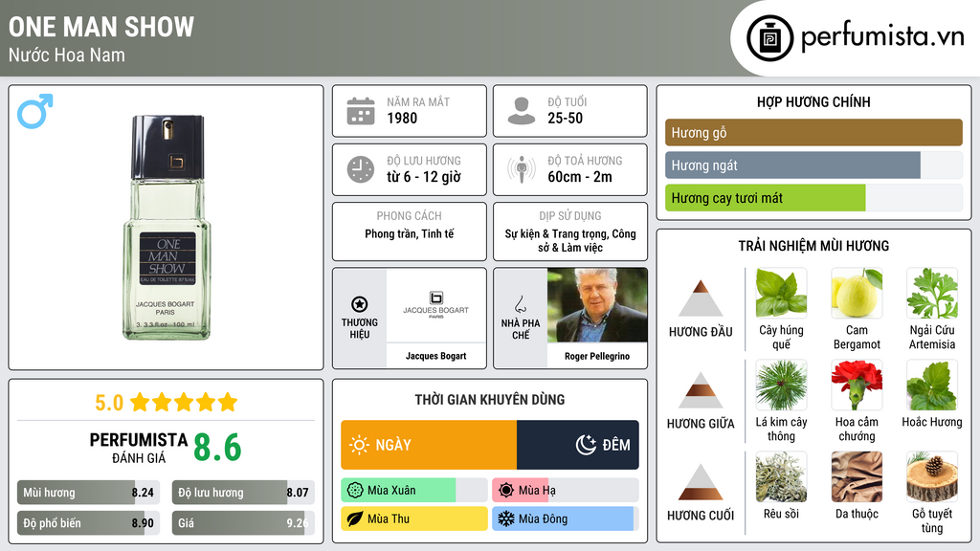
Task: Click the HỢP HƯƠNG CHÍNH heading
Action: pyautogui.click(x=813, y=101)
